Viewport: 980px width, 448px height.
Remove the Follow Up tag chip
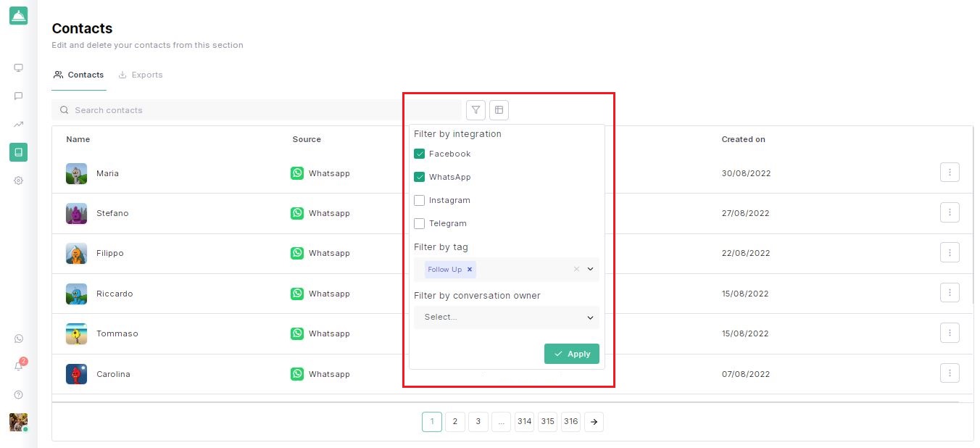point(470,270)
